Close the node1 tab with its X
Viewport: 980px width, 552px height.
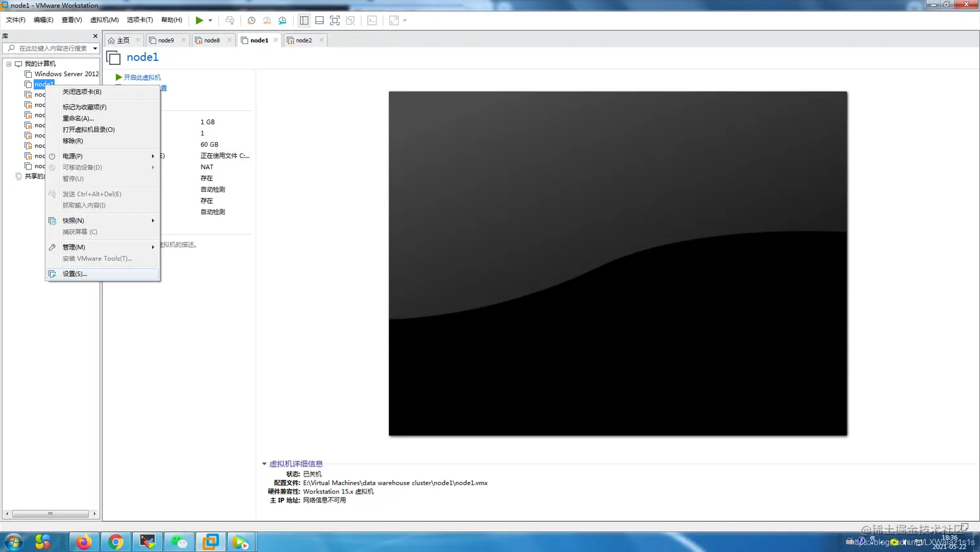(275, 40)
